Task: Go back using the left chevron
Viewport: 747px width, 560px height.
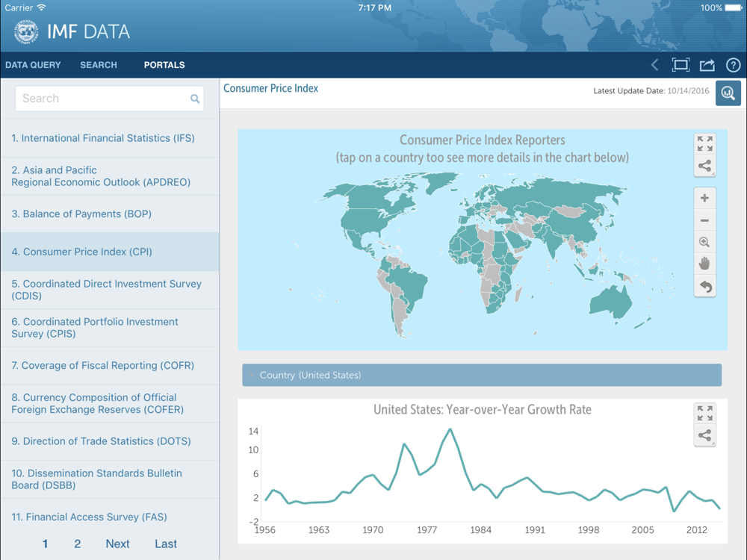Action: click(x=655, y=65)
